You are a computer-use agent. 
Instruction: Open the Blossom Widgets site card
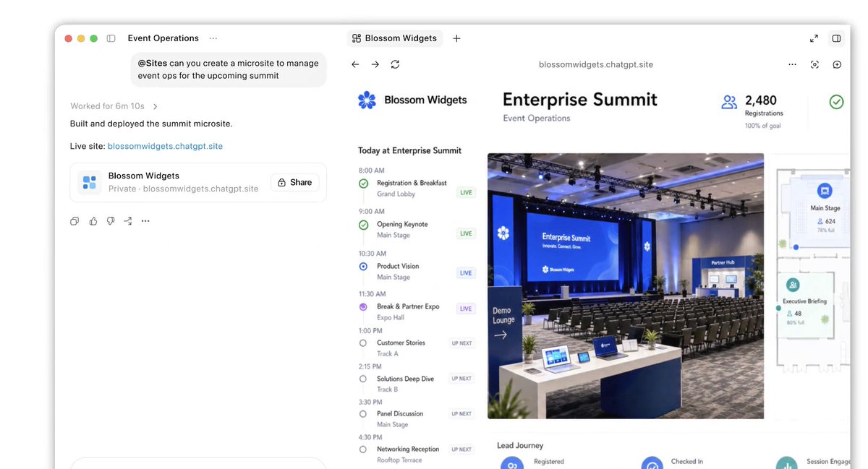(198, 182)
